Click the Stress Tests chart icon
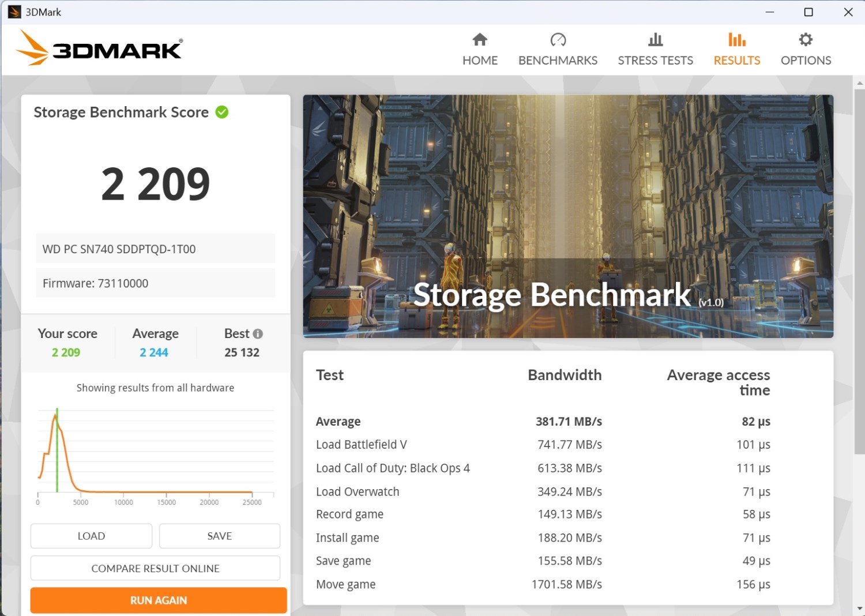Viewport: 865px width, 616px height. pos(655,39)
